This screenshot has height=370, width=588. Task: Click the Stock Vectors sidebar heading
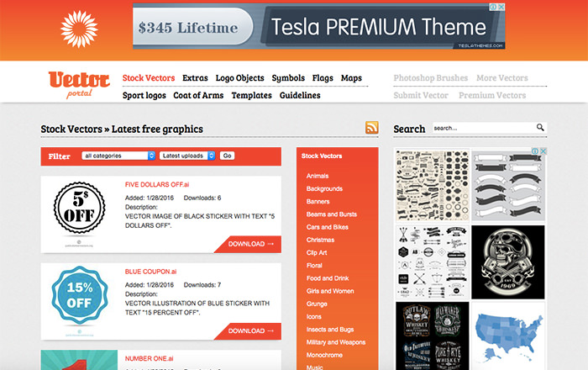coord(322,156)
